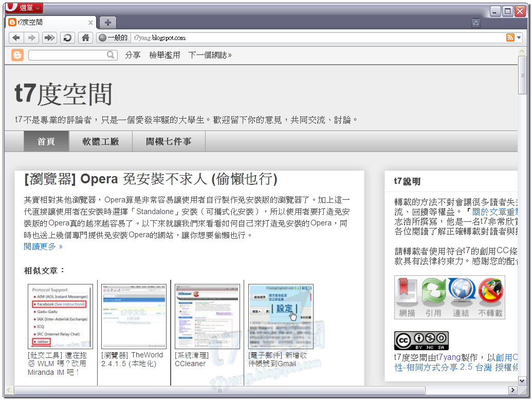Open the t7yang author link

[x=448, y=357]
